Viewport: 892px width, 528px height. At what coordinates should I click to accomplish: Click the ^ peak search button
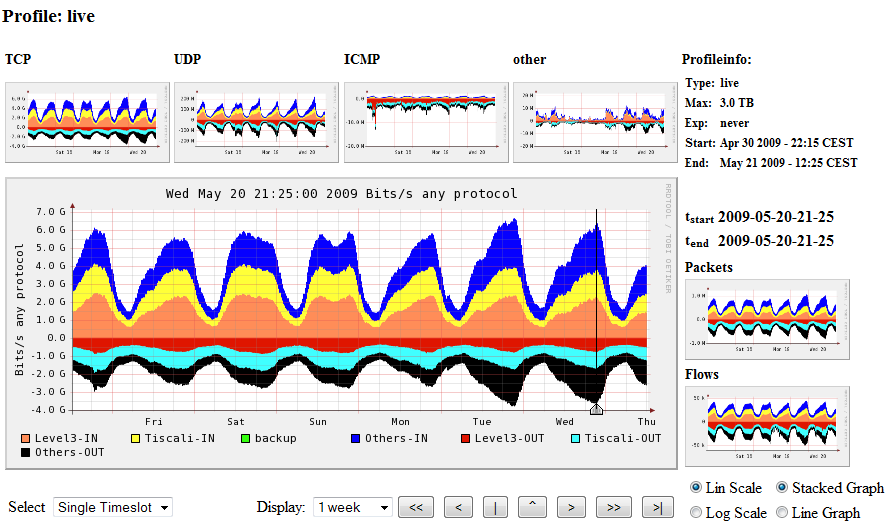point(532,507)
